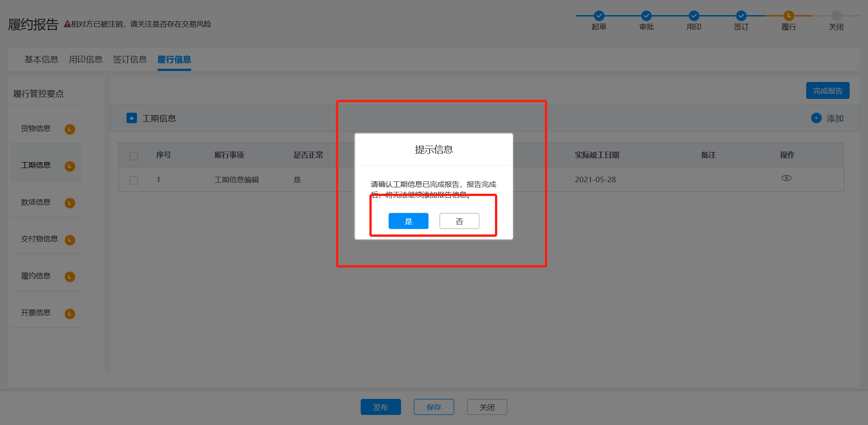Click the eye view icon in row 1
This screenshot has height=425, width=868.
(786, 178)
